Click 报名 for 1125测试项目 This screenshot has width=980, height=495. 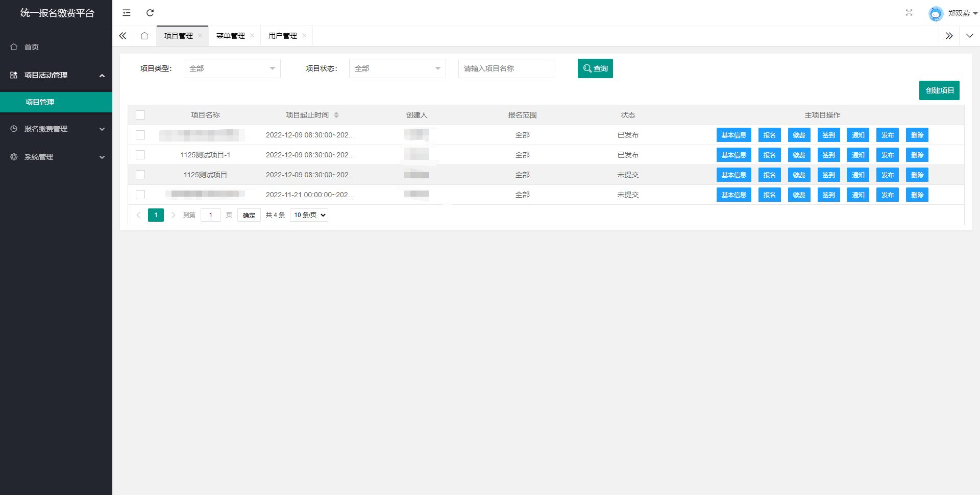pos(770,175)
